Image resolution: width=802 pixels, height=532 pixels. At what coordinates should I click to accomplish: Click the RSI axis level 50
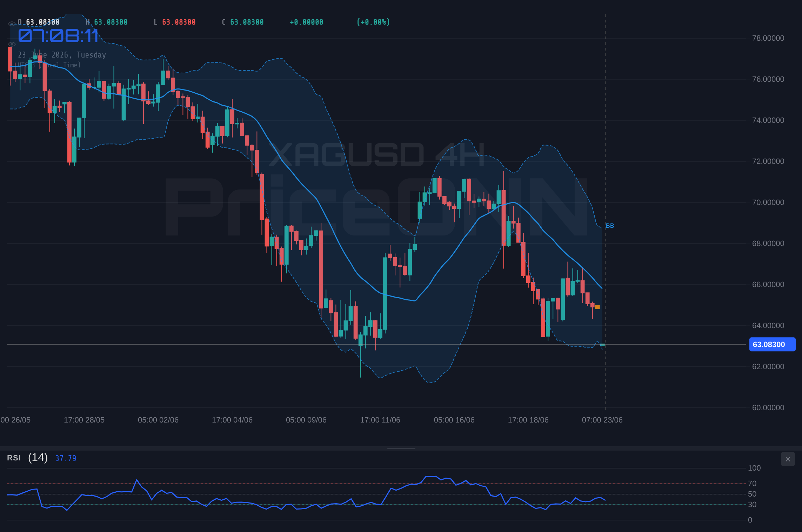[752, 494]
